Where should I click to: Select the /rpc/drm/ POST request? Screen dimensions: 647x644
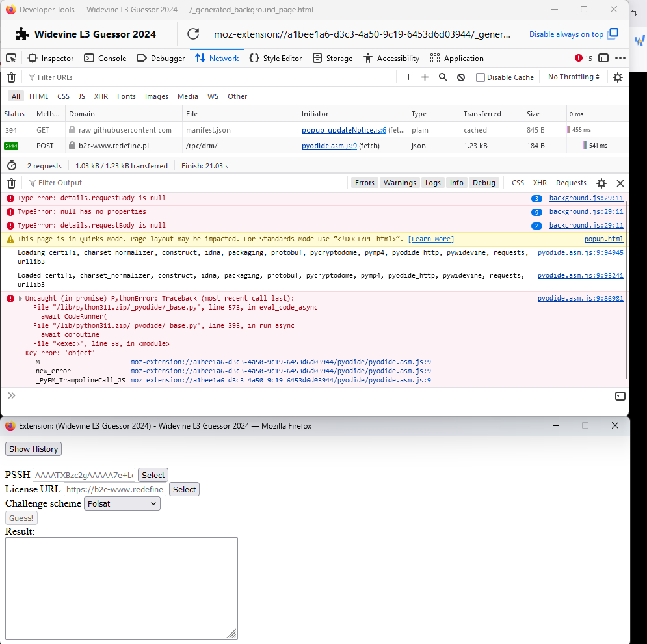tap(315, 146)
